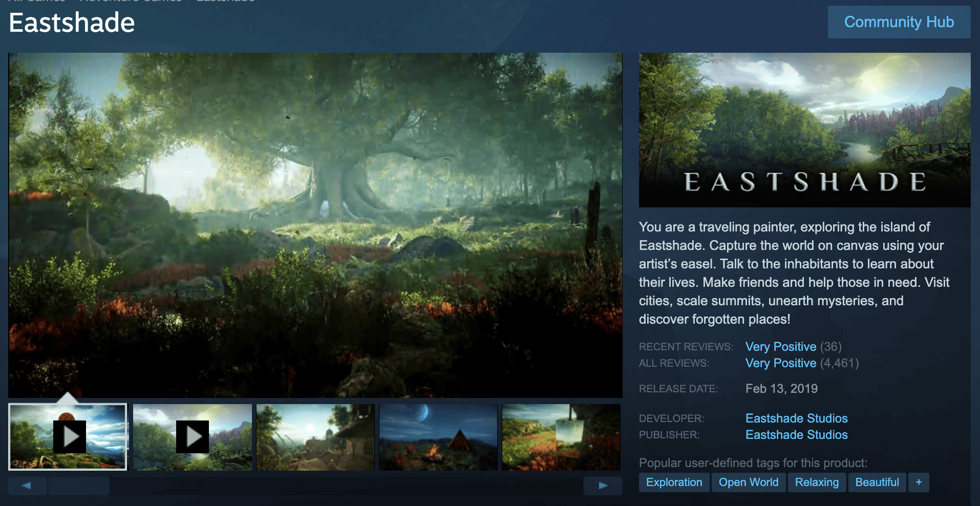Screen dimensions: 980x506
Task: Open the Open World tag
Action: 748,482
